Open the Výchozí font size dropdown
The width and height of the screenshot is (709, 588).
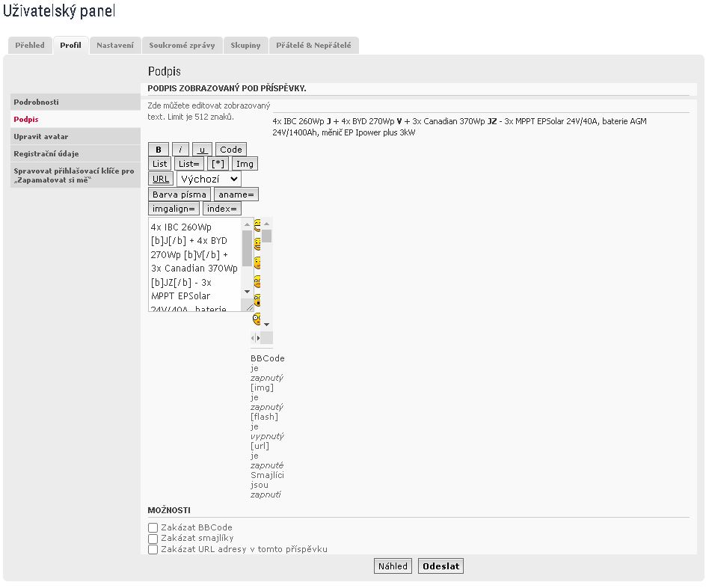pos(209,179)
